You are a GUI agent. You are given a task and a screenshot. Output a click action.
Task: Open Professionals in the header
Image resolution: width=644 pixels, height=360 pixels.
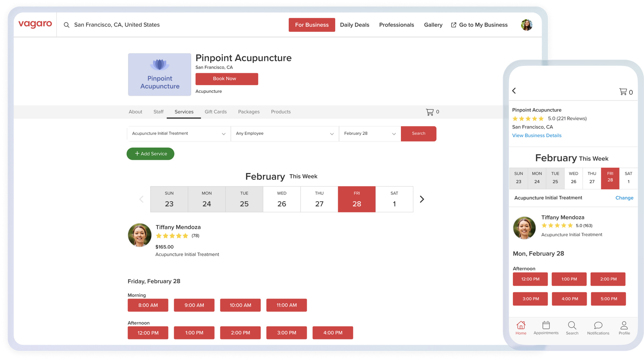[x=397, y=25]
